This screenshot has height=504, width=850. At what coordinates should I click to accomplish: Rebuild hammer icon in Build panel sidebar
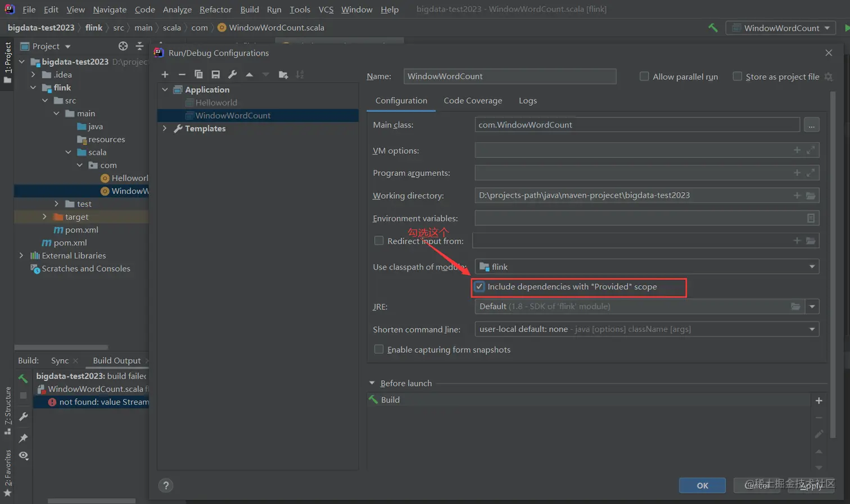click(x=23, y=378)
